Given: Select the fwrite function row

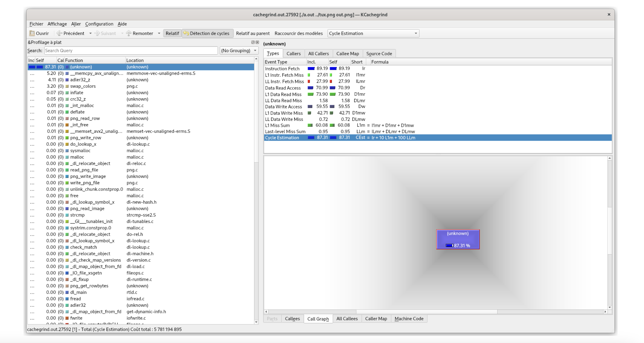Looking at the screenshot, I should click(141, 318).
